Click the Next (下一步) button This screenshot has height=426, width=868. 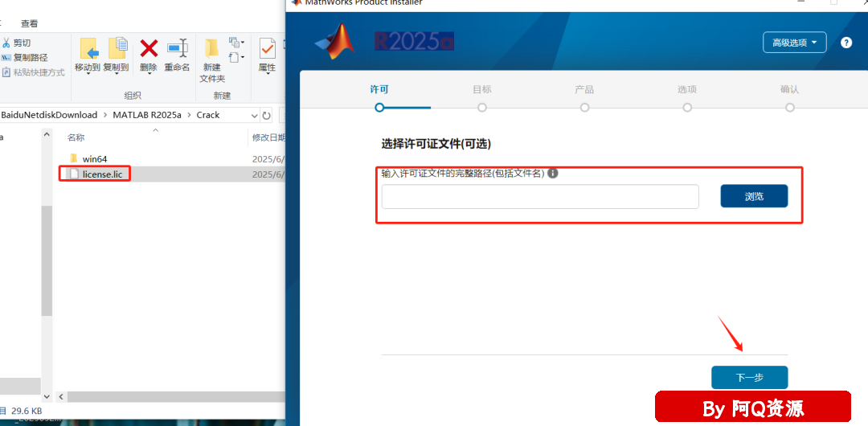click(x=750, y=378)
